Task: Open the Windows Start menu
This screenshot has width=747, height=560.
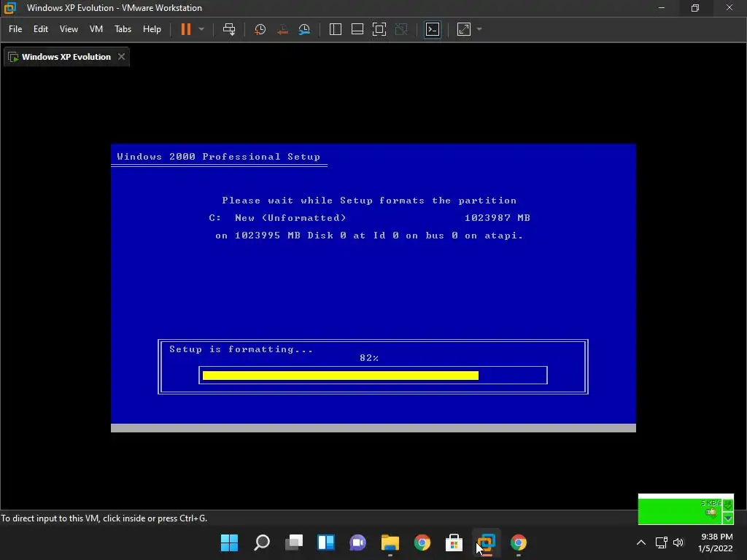Action: pyautogui.click(x=229, y=542)
